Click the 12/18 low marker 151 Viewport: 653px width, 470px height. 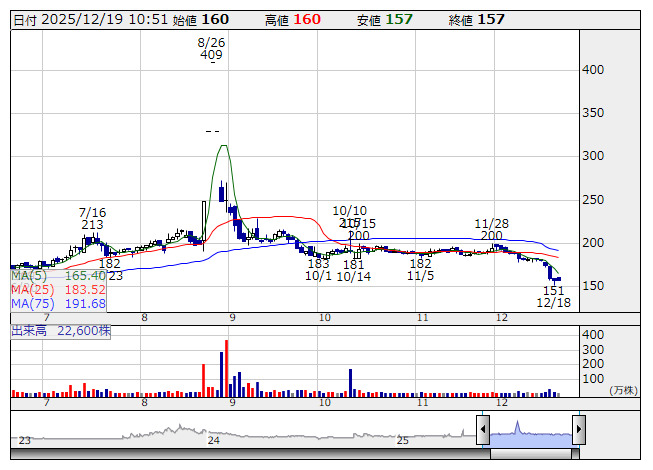(x=554, y=289)
